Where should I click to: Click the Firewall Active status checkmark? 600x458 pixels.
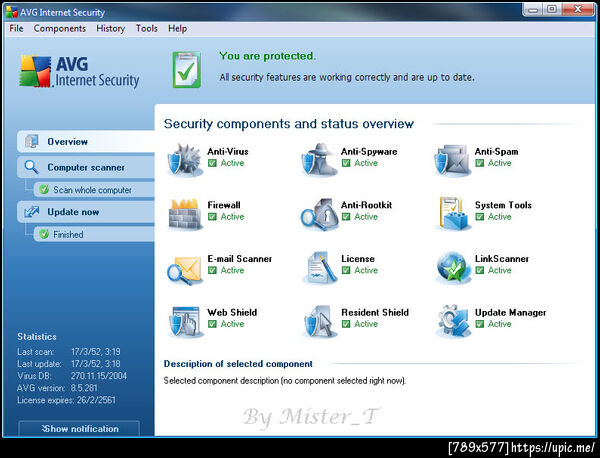[212, 217]
